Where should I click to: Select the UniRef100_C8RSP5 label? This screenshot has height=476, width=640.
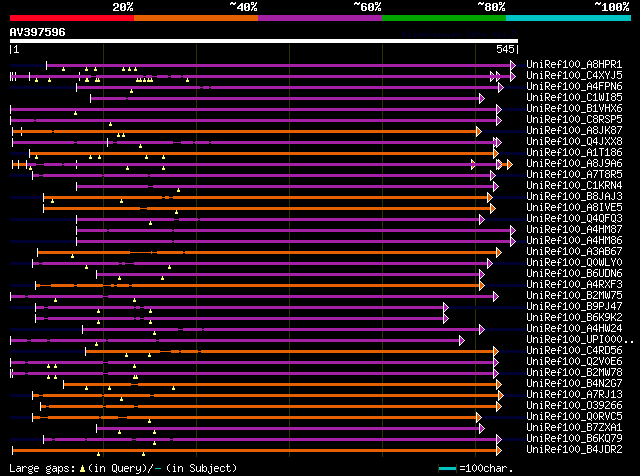tap(574, 120)
